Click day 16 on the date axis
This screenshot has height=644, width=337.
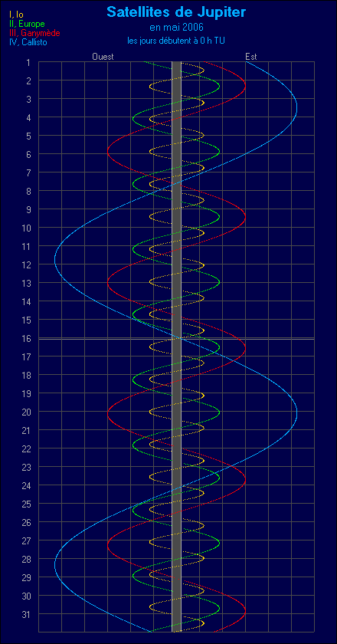pos(26,338)
